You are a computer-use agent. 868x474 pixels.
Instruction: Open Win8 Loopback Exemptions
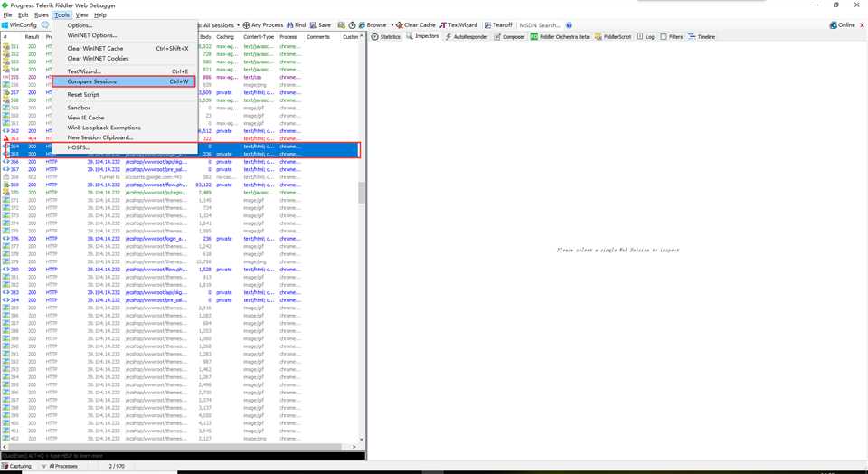click(125, 128)
